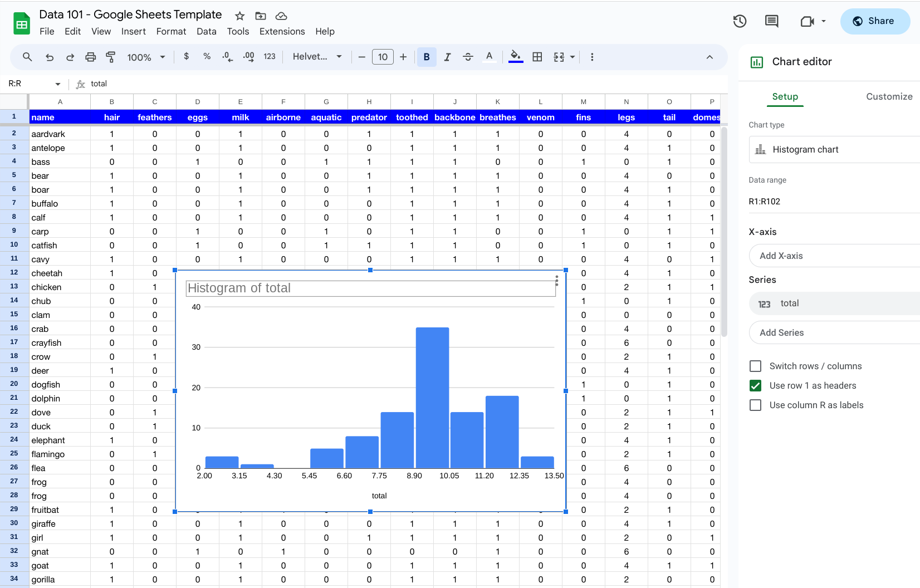920x588 pixels.
Task: Click the paint format icon
Action: [x=111, y=57]
